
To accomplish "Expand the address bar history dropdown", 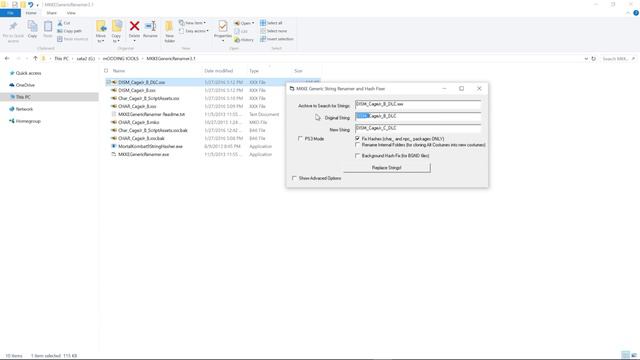I will [586, 59].
